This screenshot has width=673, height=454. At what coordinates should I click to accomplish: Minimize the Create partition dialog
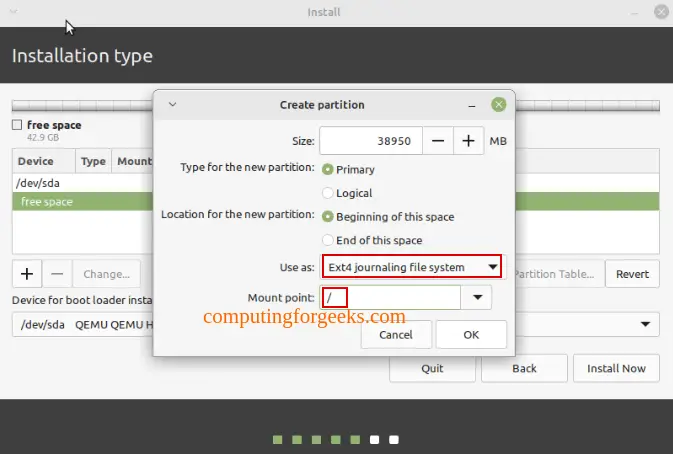(x=472, y=105)
